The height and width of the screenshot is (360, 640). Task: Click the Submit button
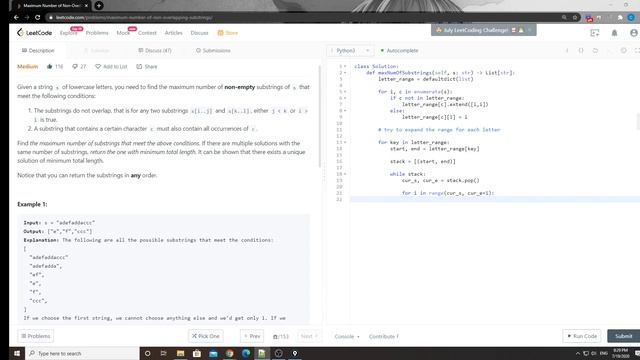pyautogui.click(x=623, y=336)
